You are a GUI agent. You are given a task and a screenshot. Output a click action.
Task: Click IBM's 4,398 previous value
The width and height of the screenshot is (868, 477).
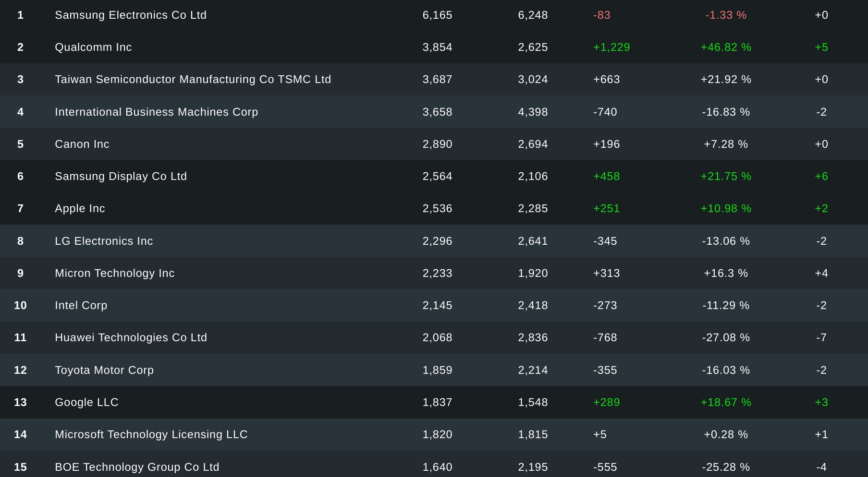tap(533, 112)
